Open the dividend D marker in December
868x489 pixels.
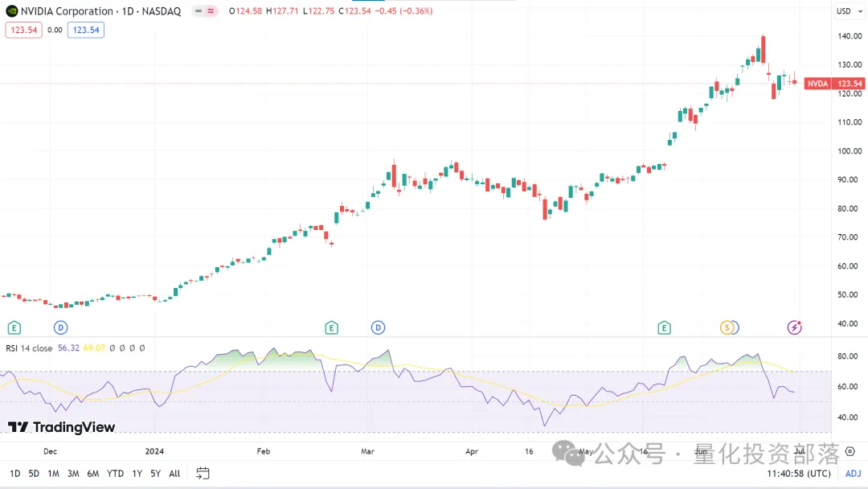click(x=61, y=328)
